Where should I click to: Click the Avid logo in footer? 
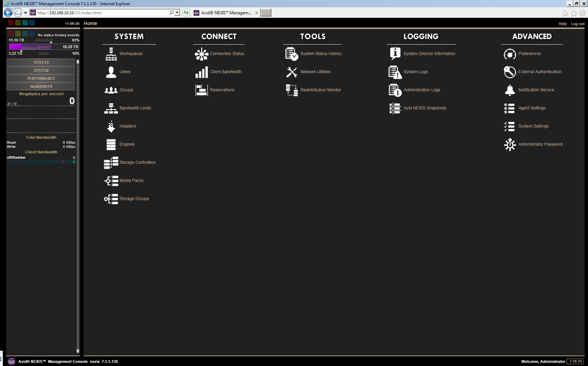[x=11, y=361]
